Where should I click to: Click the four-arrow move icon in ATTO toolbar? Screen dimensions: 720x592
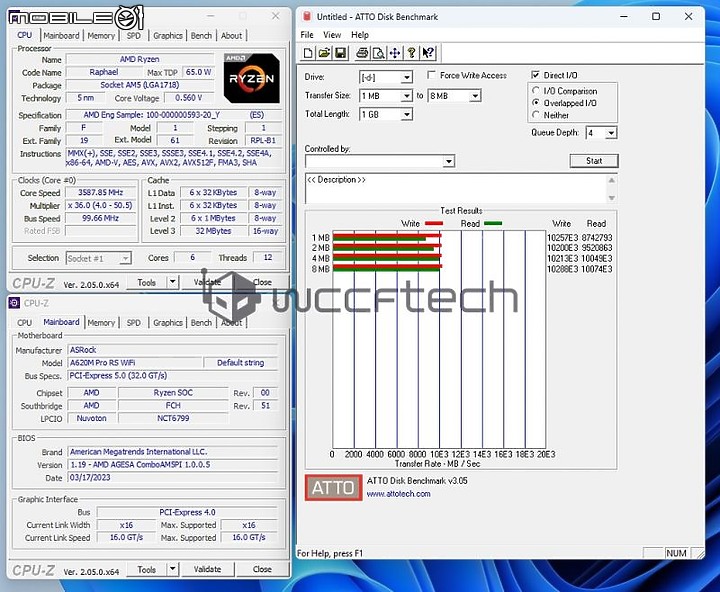click(x=395, y=53)
